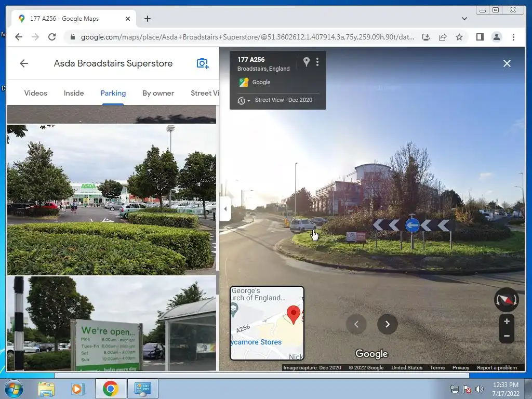Select the Street View tab
The height and width of the screenshot is (399, 532).
205,93
